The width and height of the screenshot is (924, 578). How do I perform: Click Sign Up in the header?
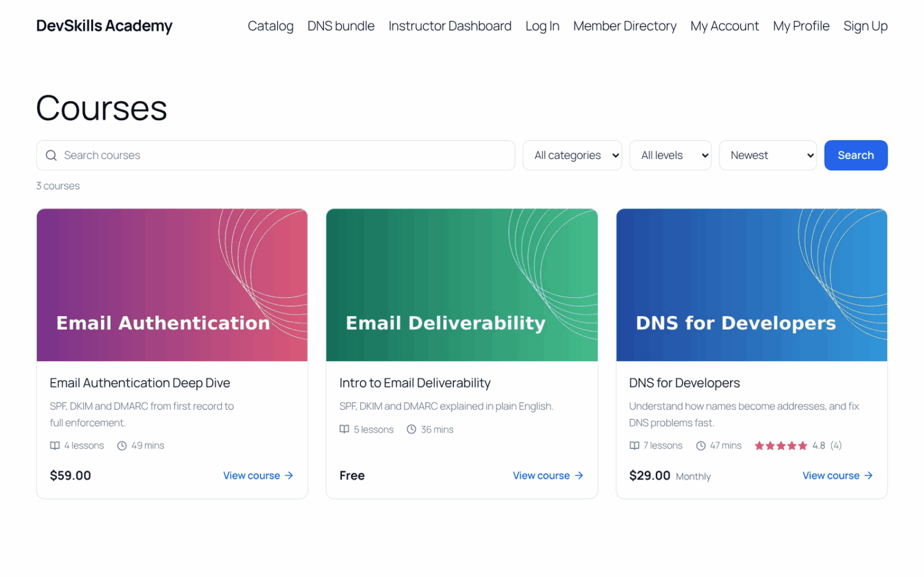coord(865,26)
